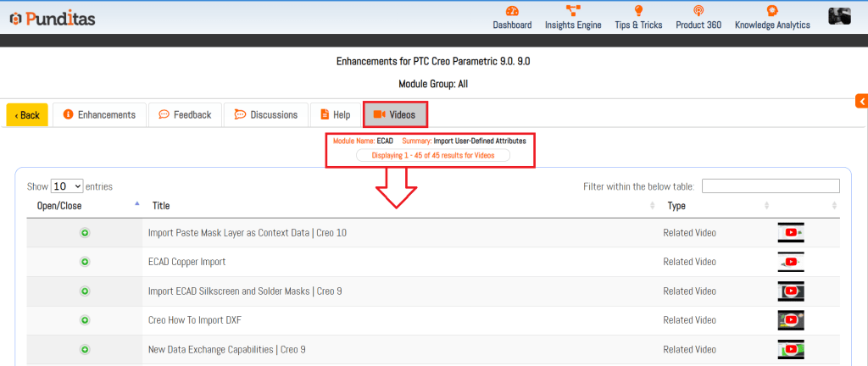Image resolution: width=868 pixels, height=366 pixels.
Task: Open the Feedback tab
Action: pos(185,115)
